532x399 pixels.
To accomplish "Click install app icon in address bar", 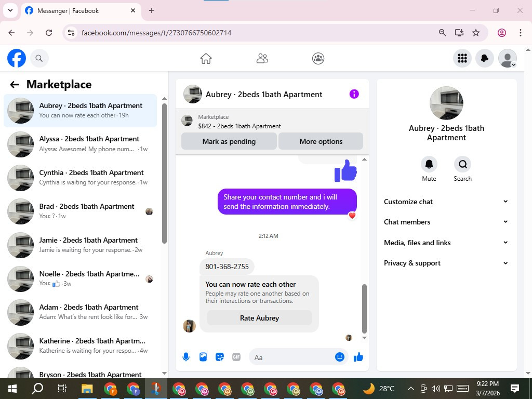I will pos(459,33).
